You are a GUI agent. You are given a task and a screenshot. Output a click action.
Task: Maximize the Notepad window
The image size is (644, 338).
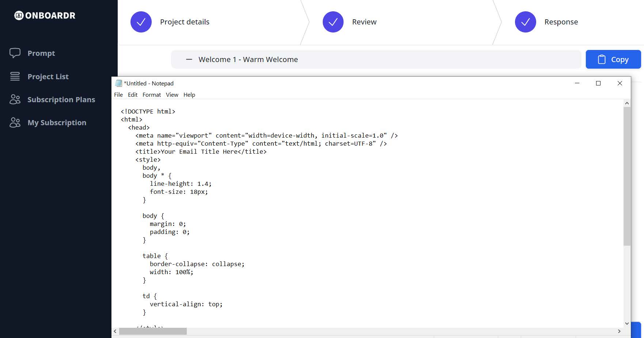(598, 83)
